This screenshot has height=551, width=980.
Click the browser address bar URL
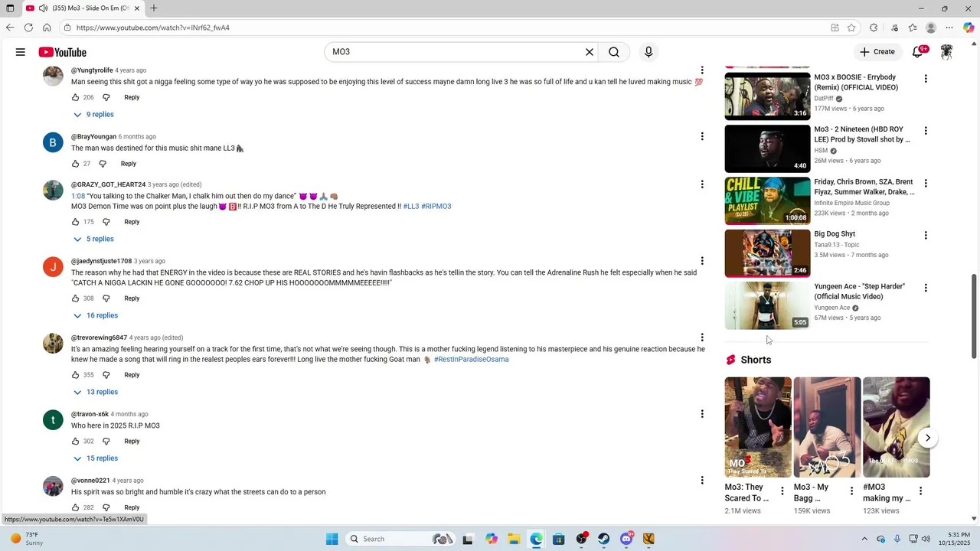pos(153,28)
